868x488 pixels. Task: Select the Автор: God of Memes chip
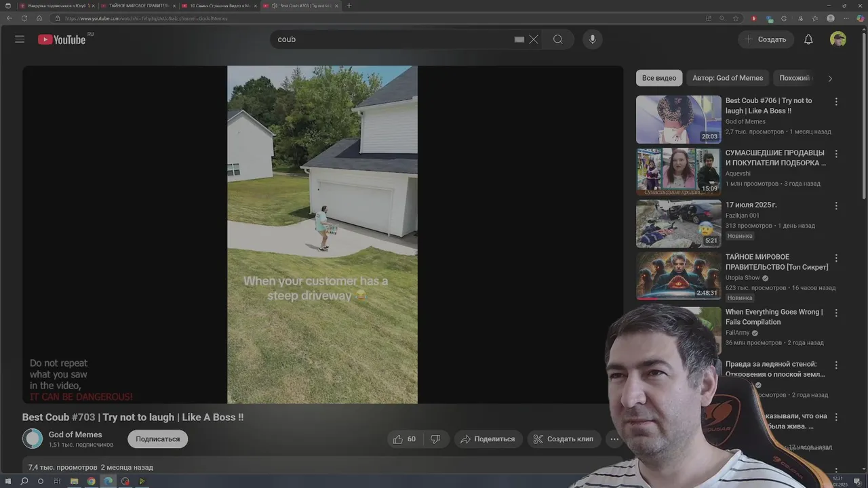[x=728, y=78]
